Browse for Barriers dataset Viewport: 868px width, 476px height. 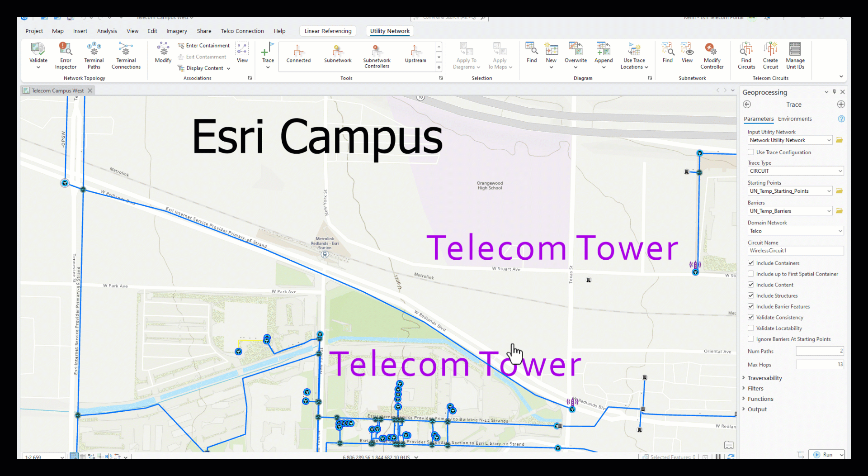[x=839, y=211]
